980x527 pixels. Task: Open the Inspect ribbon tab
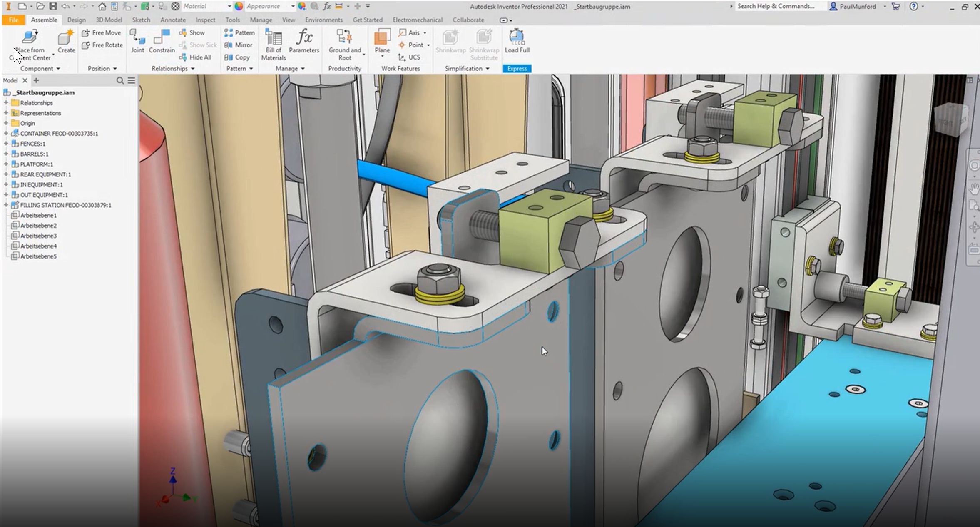pos(205,20)
